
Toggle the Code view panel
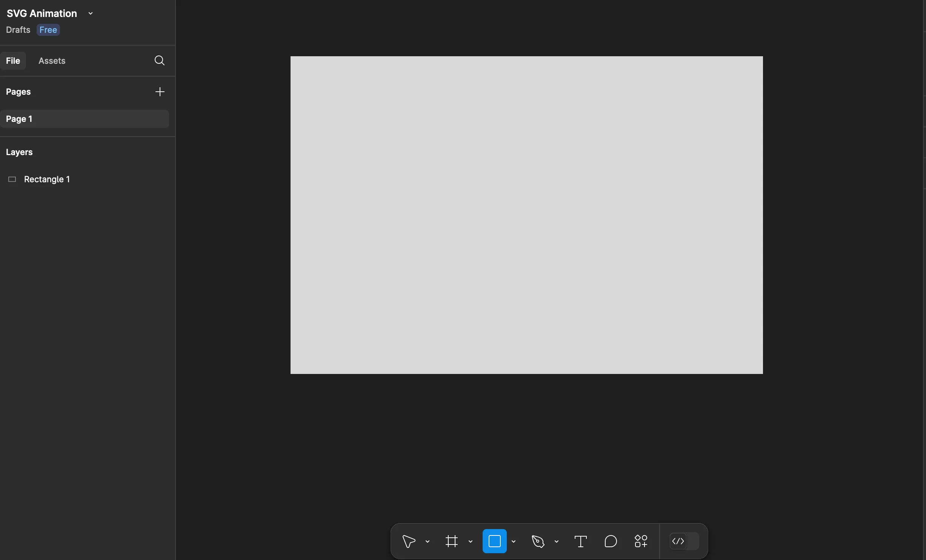[x=678, y=541]
